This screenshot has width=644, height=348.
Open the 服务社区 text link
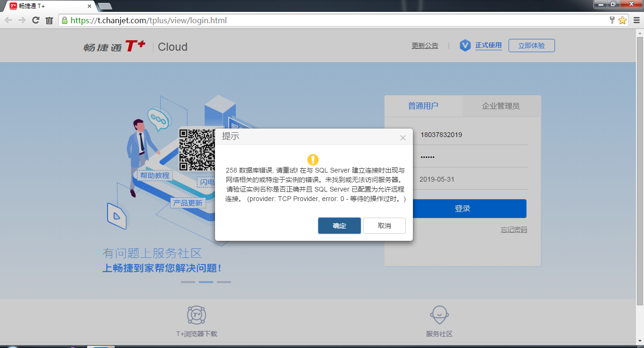(x=439, y=334)
